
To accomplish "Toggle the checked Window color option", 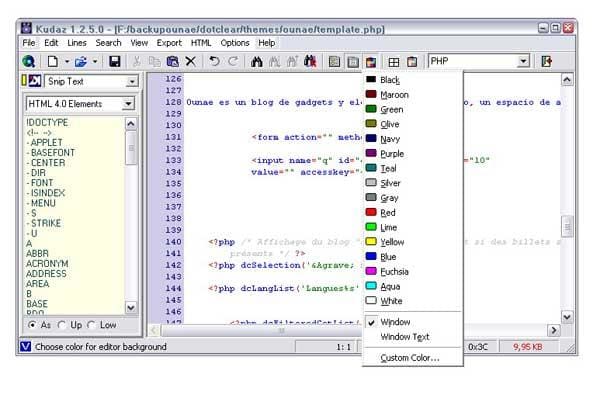I will (412, 322).
